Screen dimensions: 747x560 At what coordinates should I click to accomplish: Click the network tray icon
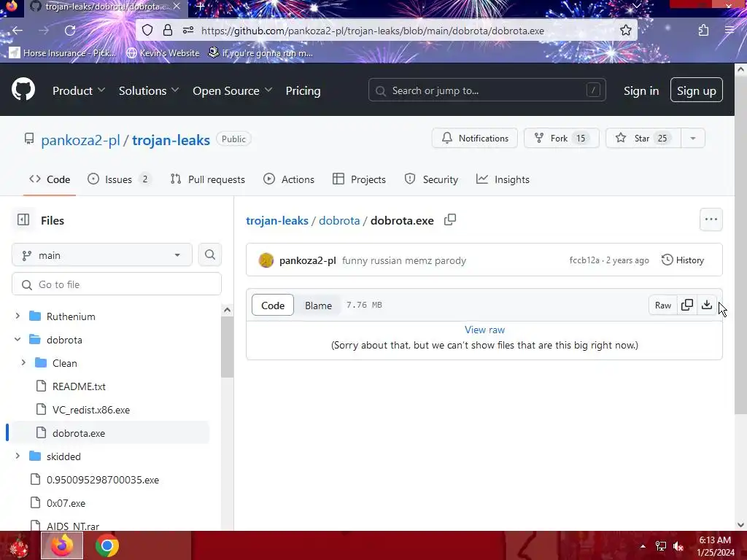pos(661,546)
